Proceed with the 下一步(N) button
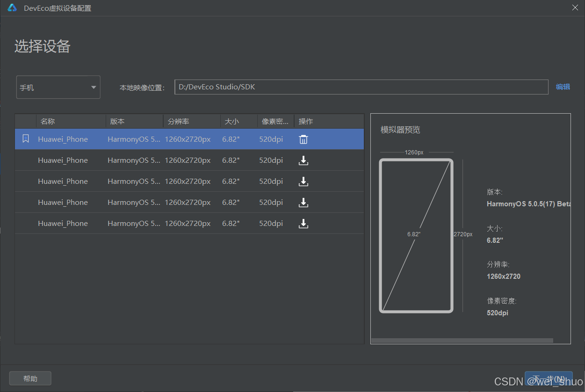585x392 pixels. pyautogui.click(x=549, y=378)
